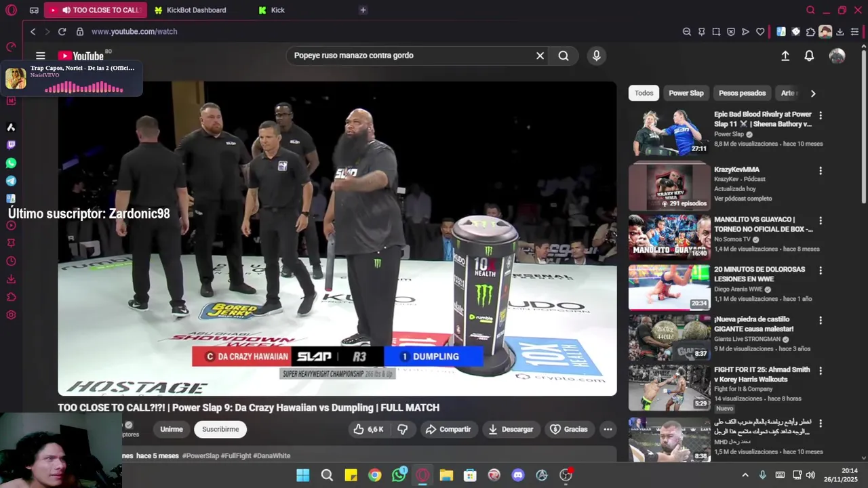Open GX Control speedometer icon in sidebar

11,47
